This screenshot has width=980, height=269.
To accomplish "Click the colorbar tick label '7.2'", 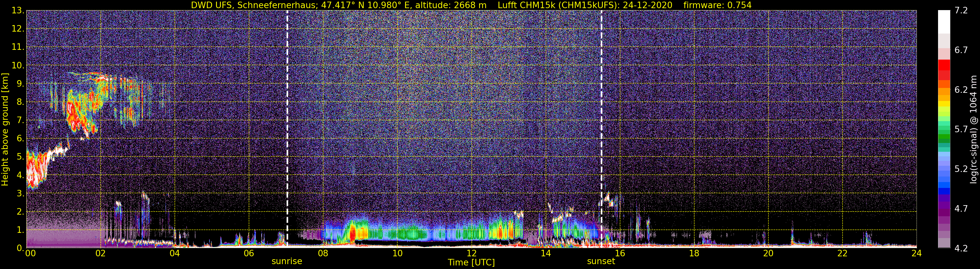I will click(961, 11).
